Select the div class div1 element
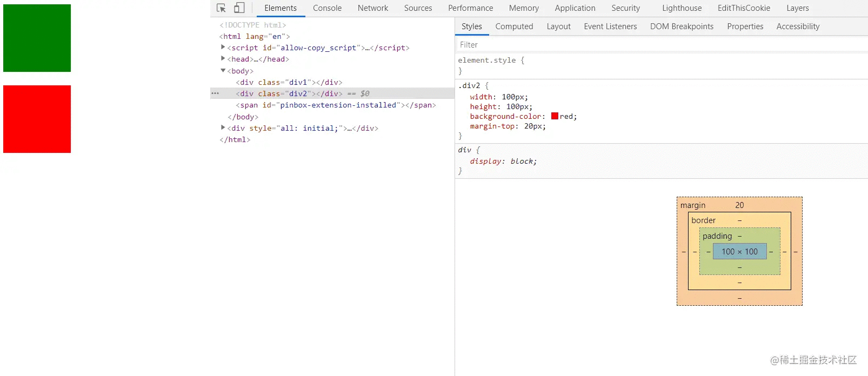 (x=289, y=82)
